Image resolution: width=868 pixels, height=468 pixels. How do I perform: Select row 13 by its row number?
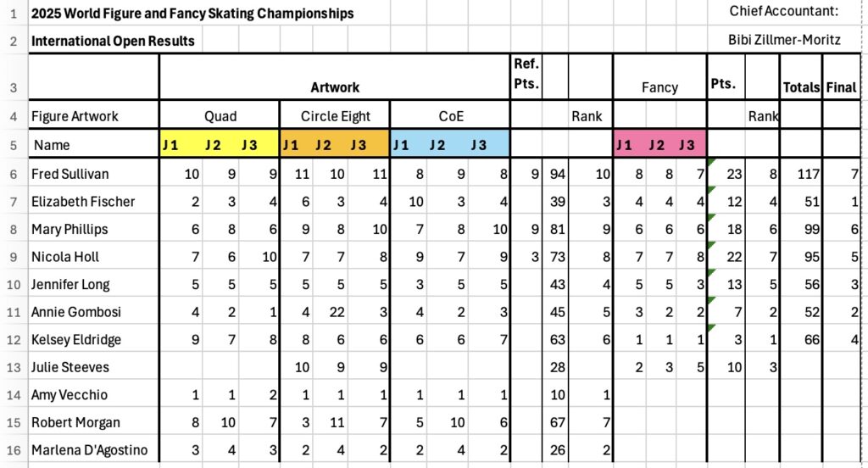click(x=13, y=367)
